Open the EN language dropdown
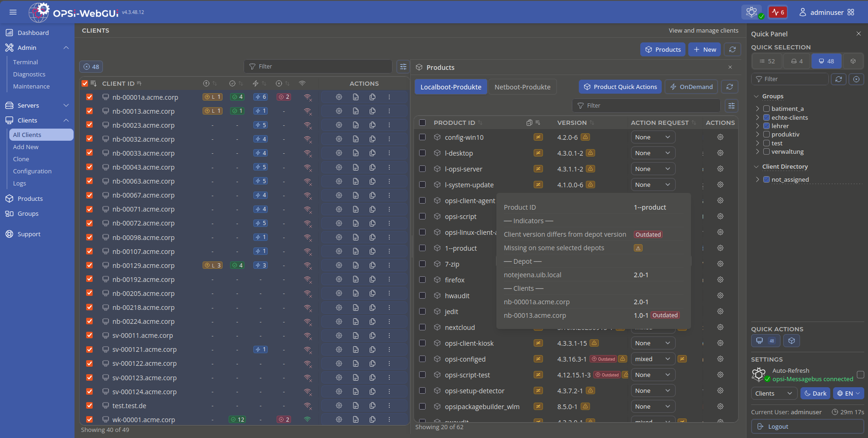Screen dimensions: 868x438 pos(848,393)
